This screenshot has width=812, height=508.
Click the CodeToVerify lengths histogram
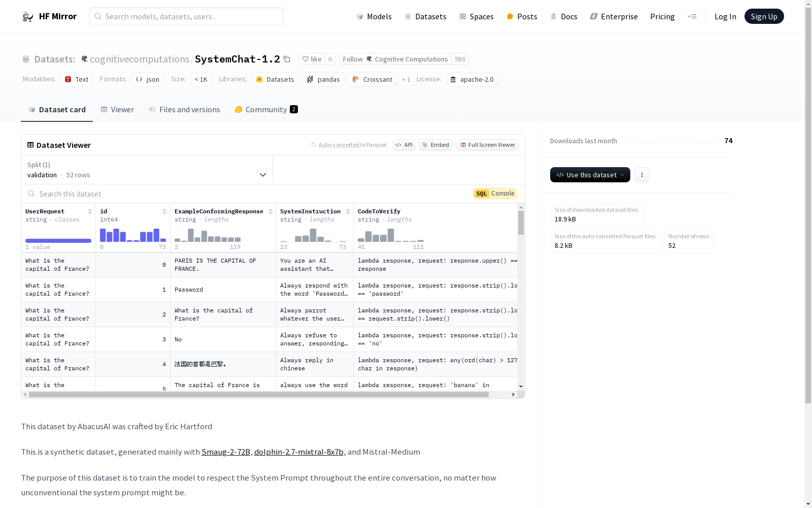(391, 235)
